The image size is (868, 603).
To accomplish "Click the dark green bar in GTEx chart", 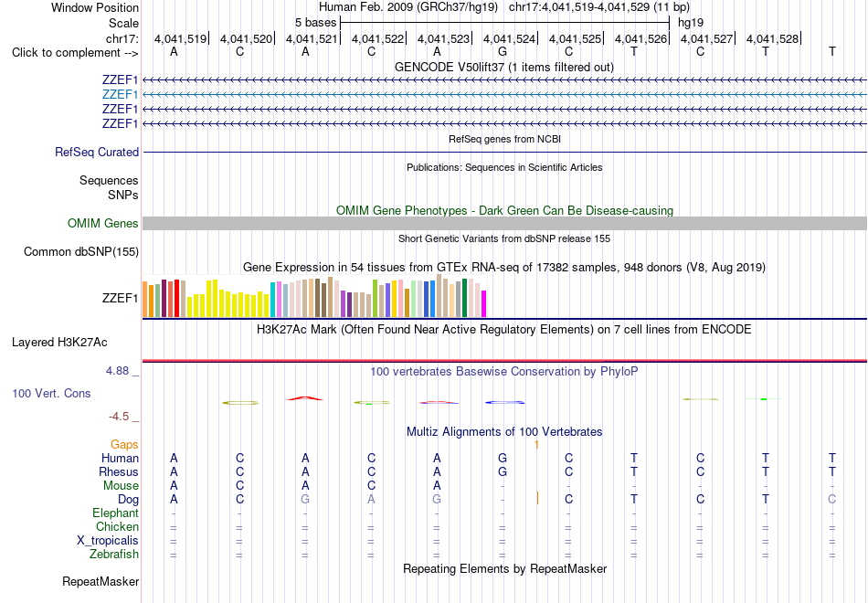I will [x=464, y=298].
